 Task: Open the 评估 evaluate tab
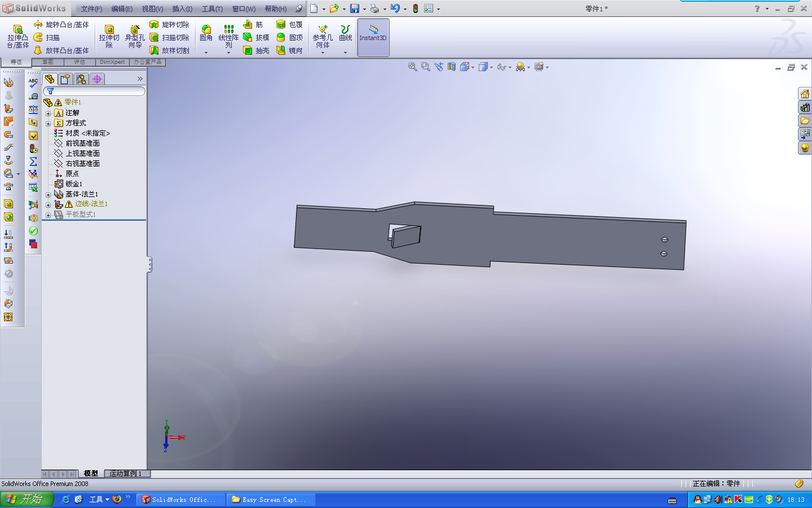tap(80, 62)
